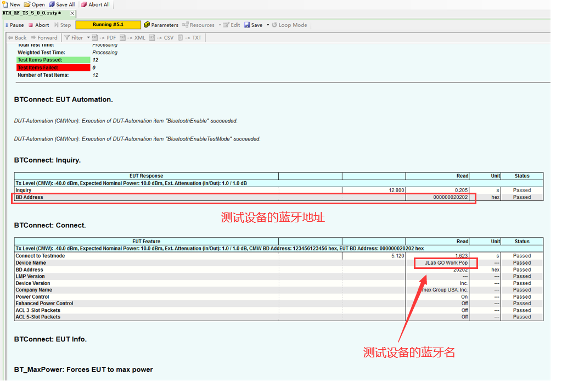
Task: Click the BTConnect: EUT Info. heading
Action: point(50,339)
